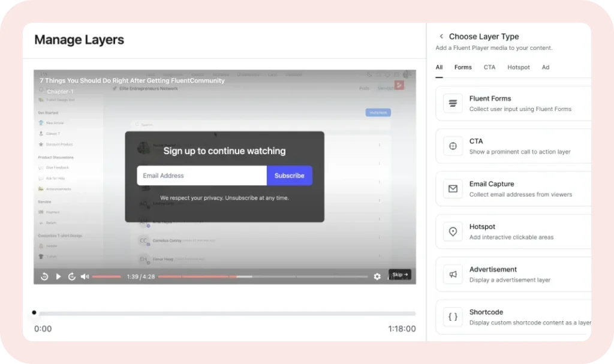The width and height of the screenshot is (614, 364).
Task: Seek on the video progress bar
Action: click(x=263, y=276)
